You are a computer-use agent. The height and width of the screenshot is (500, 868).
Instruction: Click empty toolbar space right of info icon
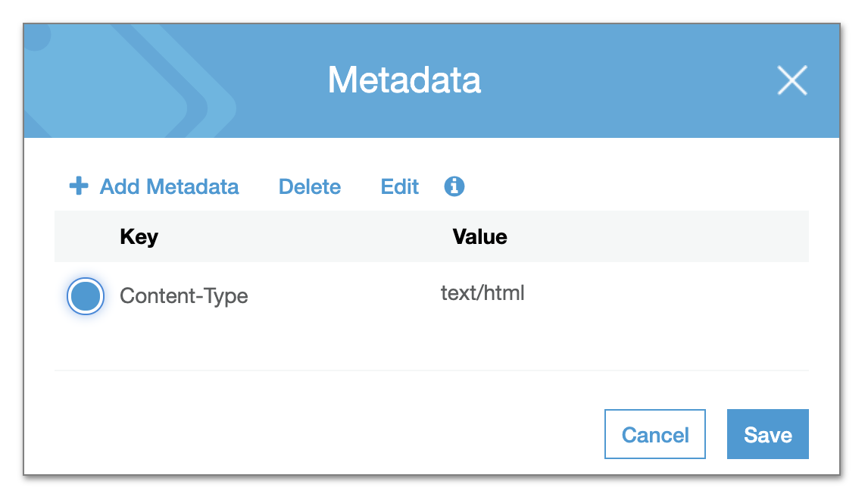click(636, 186)
